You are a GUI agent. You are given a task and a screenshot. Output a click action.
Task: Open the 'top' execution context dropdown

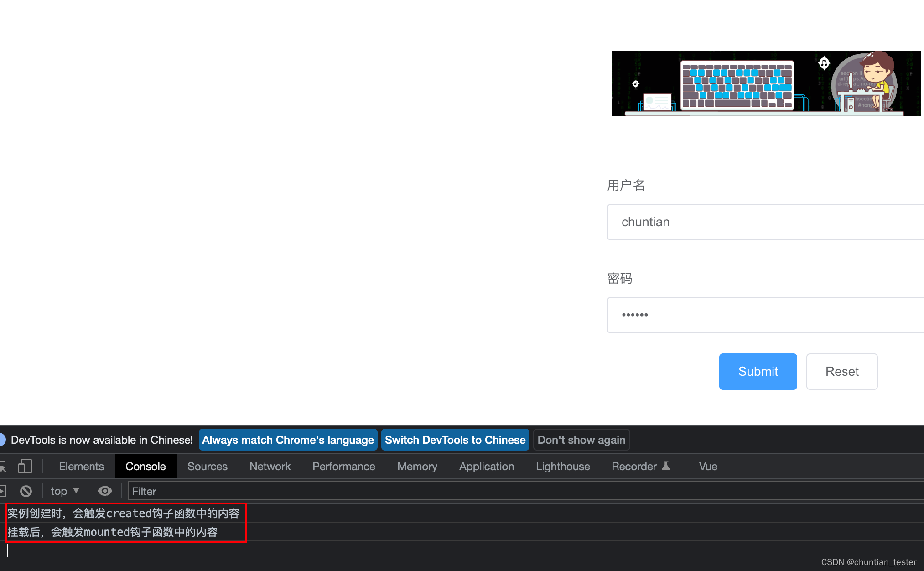pos(64,491)
